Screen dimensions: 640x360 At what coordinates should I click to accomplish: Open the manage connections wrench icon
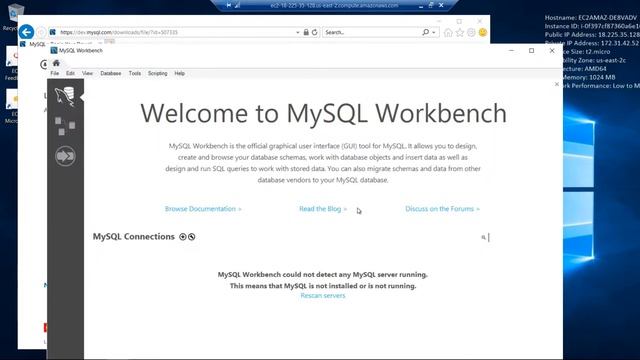[x=191, y=237]
